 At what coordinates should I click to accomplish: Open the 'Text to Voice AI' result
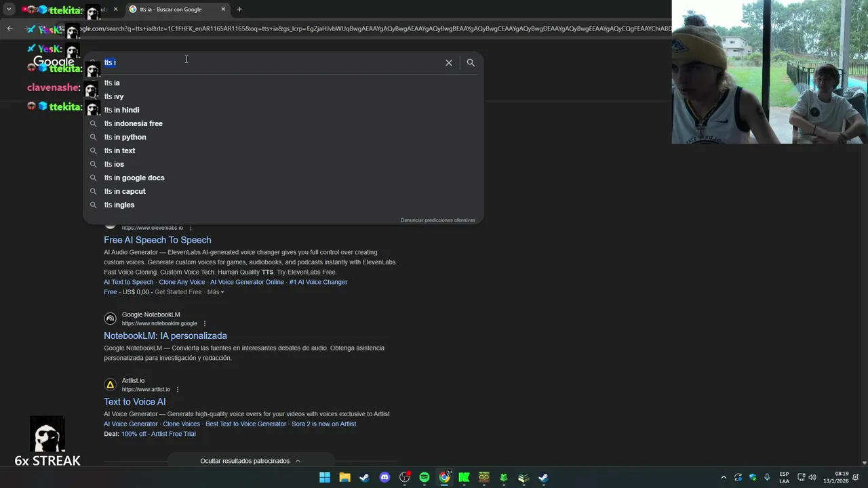pos(134,402)
